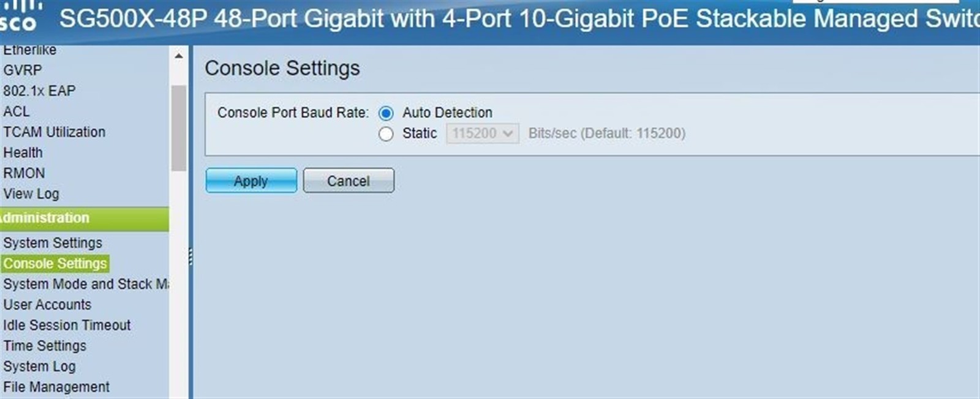Select Static baud rate radio button
This screenshot has width=980, height=399.
(386, 134)
